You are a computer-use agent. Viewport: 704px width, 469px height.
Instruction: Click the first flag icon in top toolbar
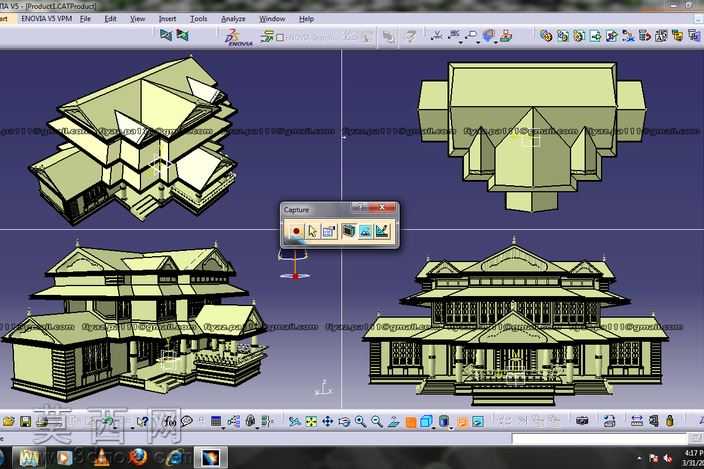click(166, 35)
